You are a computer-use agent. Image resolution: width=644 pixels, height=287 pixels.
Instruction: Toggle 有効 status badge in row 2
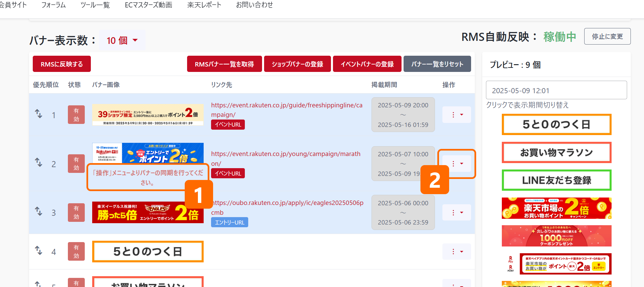coord(76,164)
